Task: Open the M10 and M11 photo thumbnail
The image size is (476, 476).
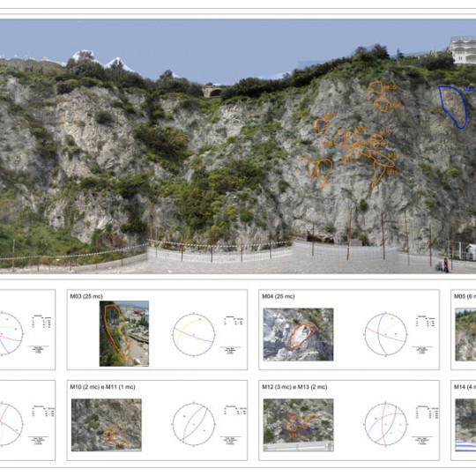Action: pos(107,425)
